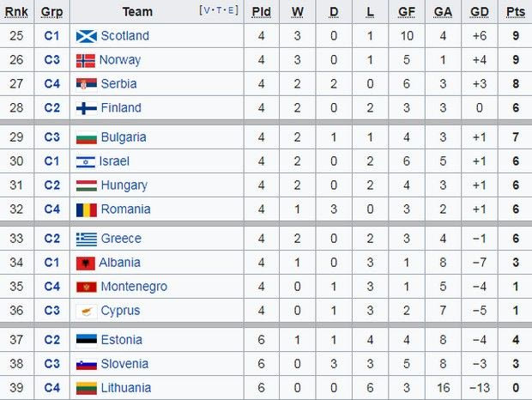Click the E (edit) template link
The height and width of the screenshot is (400, 532).
229,11
